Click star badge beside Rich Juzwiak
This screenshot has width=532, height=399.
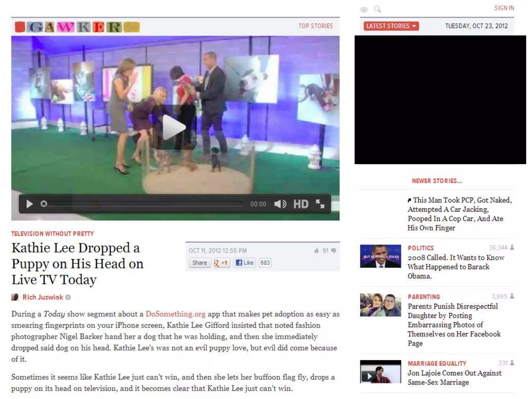tap(68, 297)
